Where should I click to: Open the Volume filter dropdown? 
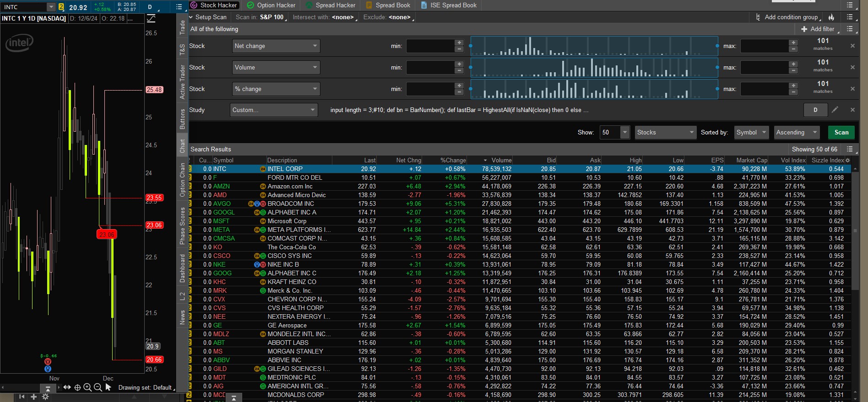pyautogui.click(x=276, y=67)
